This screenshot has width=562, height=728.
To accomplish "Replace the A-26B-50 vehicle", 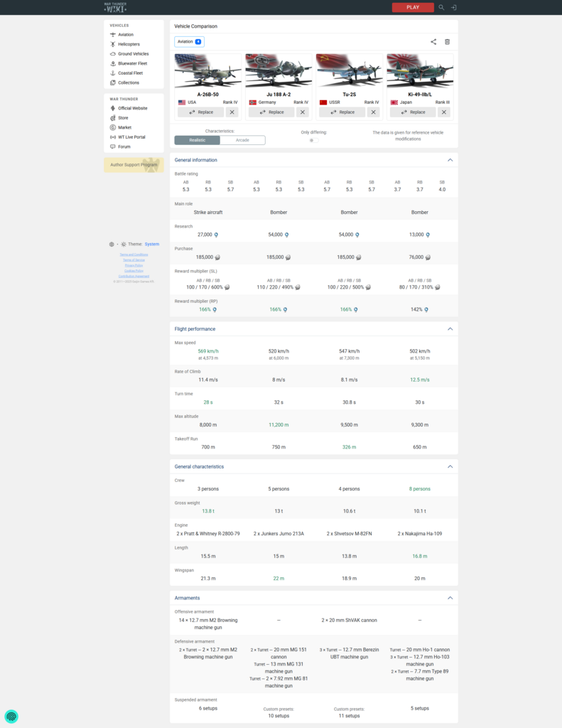I will point(201,112).
